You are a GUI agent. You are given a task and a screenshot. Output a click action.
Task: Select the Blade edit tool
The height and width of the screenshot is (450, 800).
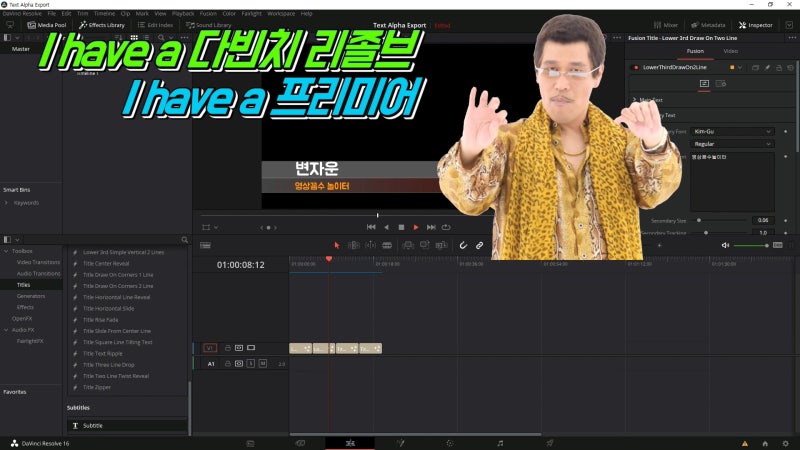click(x=387, y=245)
